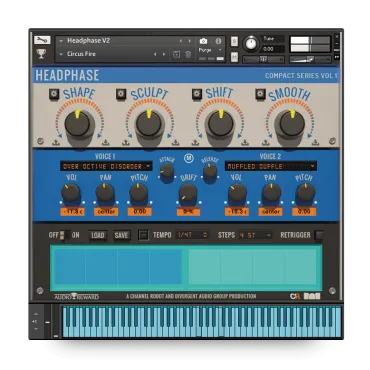
Task: Toggle the Solo S button
Action: point(234,41)
